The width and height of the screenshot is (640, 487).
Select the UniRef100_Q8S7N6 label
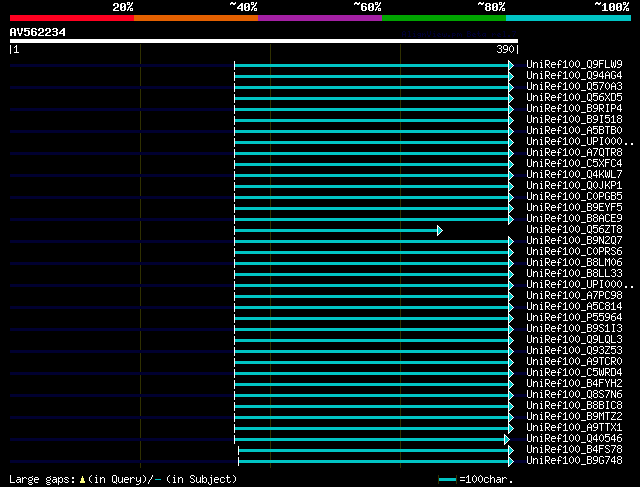point(574,395)
